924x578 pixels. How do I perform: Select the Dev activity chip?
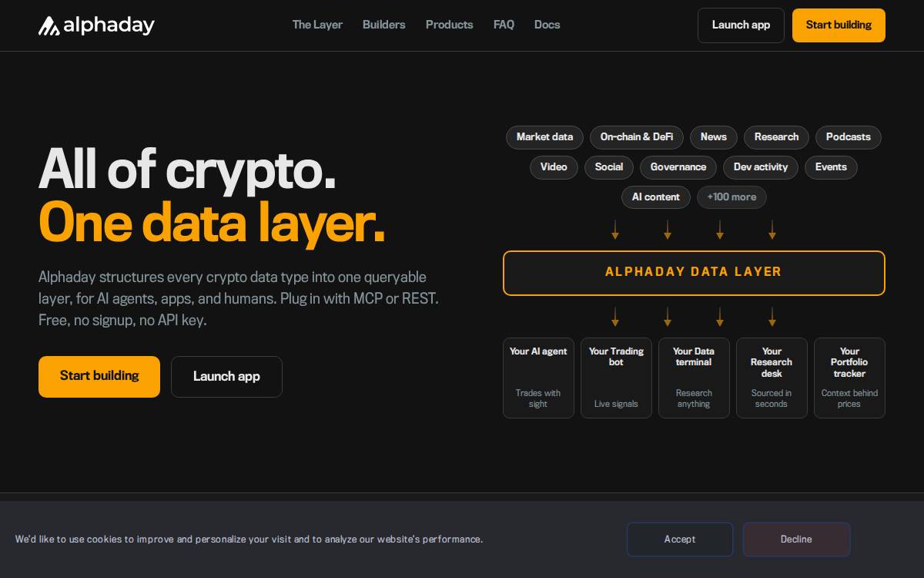coord(761,167)
